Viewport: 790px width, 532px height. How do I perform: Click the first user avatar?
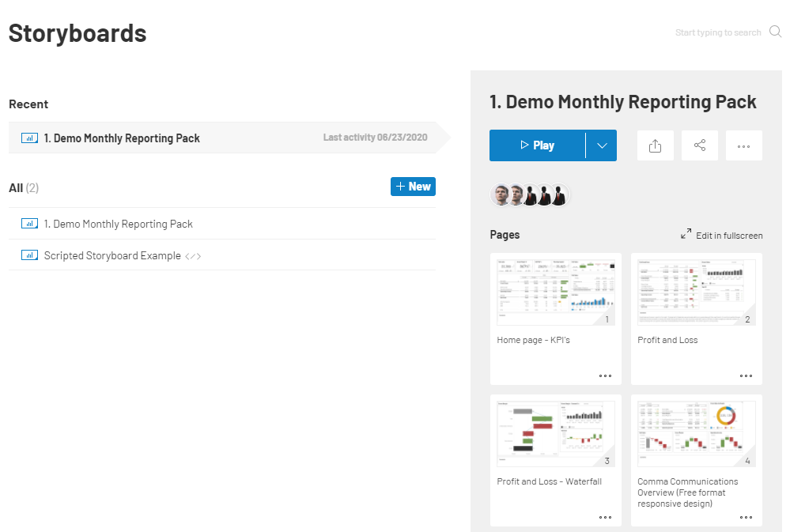(x=501, y=195)
